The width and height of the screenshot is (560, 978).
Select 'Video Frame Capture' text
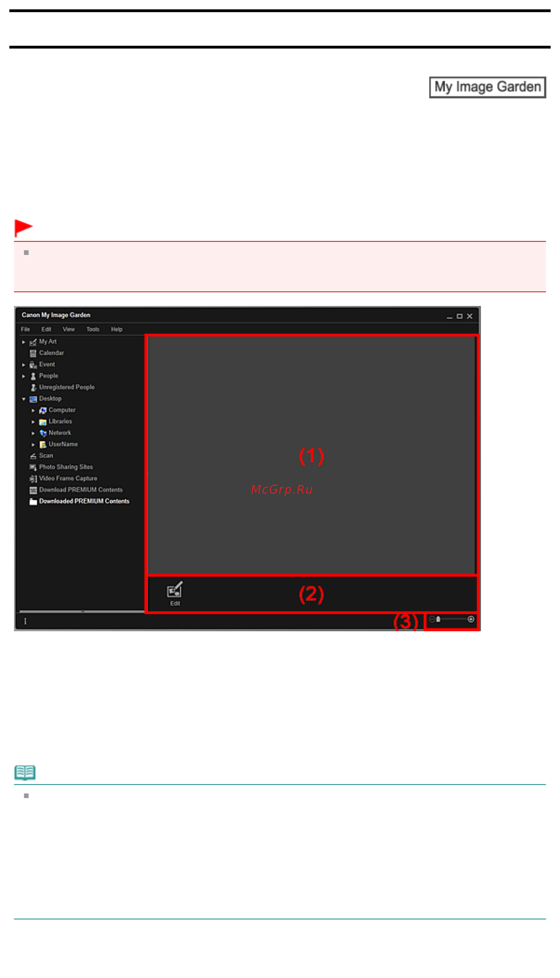(x=68, y=478)
